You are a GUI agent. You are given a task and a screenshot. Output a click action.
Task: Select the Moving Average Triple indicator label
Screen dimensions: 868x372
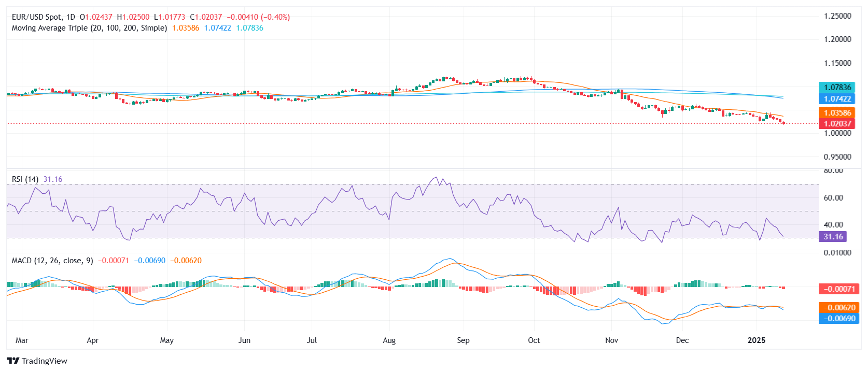click(89, 28)
